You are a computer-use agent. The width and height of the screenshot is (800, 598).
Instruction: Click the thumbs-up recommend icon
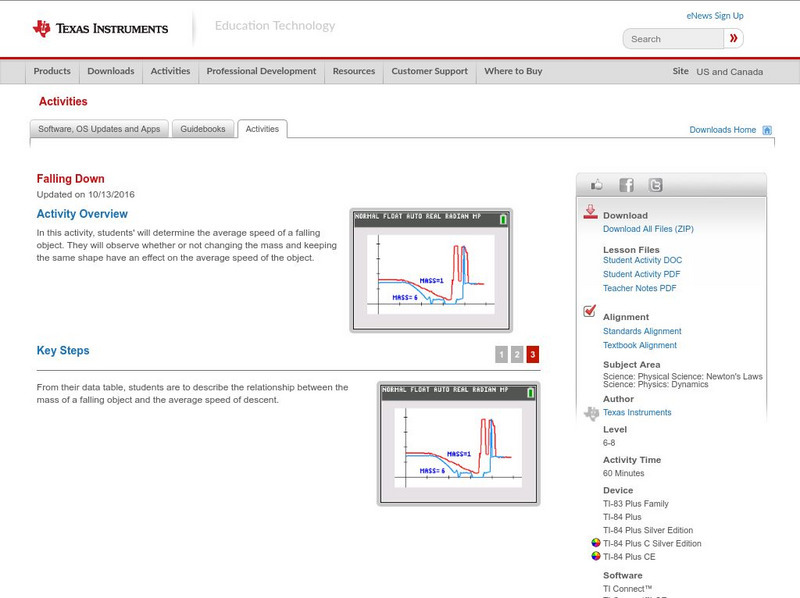[595, 184]
